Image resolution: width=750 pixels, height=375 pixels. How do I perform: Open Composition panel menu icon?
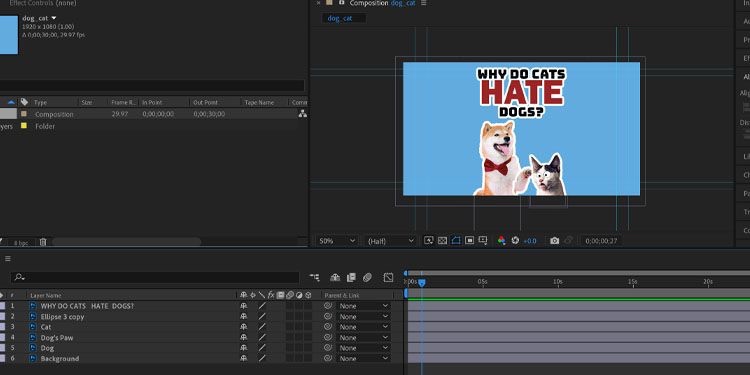click(423, 3)
